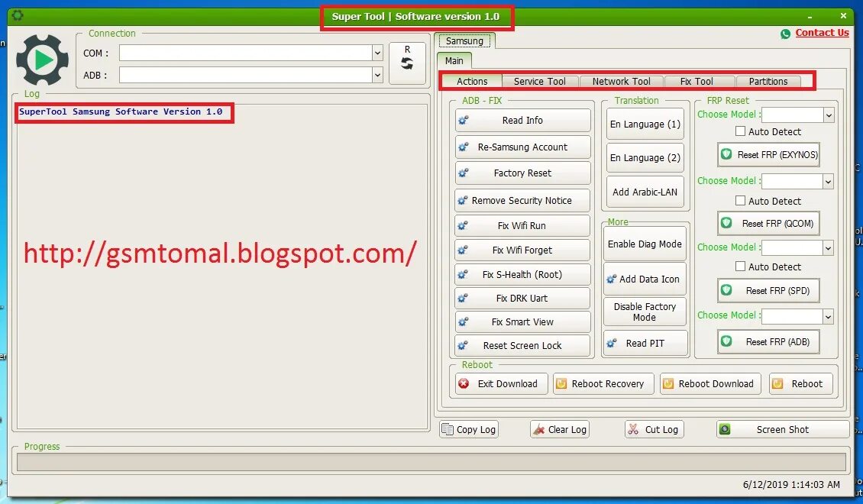This screenshot has height=504, width=863.
Task: Switch to the Network Tool tab
Action: (621, 82)
